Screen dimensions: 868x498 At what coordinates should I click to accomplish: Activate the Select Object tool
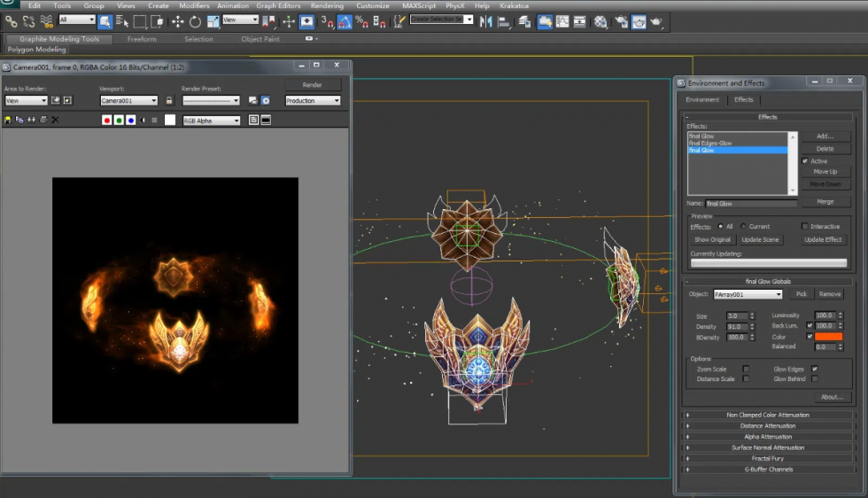105,21
